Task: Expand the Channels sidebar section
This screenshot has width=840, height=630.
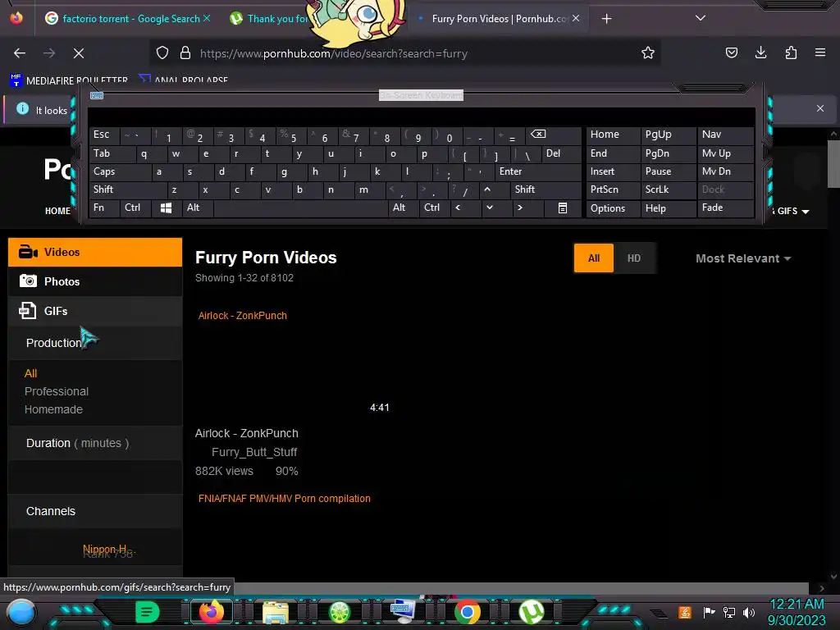Action: 95,511
